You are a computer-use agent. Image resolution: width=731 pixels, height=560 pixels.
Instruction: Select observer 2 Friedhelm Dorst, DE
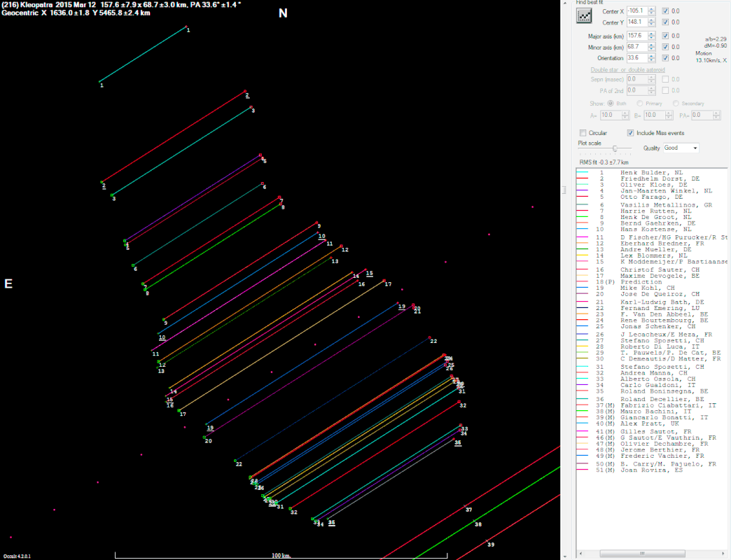[x=651, y=178]
